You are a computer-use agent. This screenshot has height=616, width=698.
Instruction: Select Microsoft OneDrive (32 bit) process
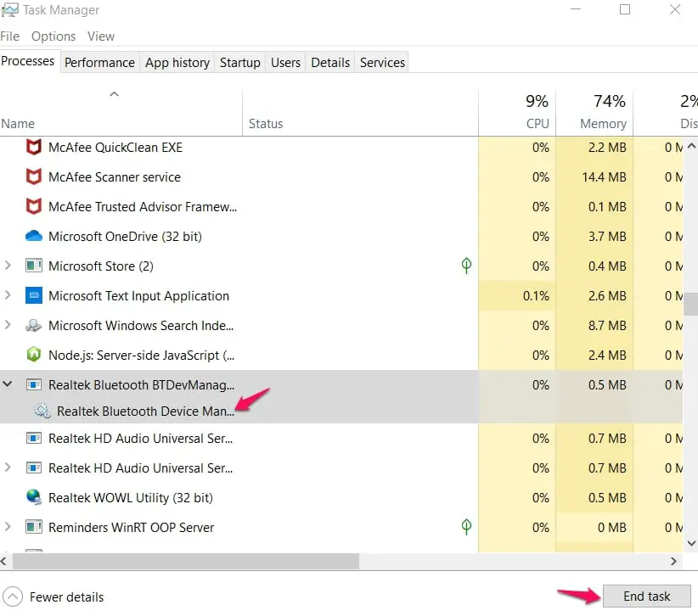341,236
